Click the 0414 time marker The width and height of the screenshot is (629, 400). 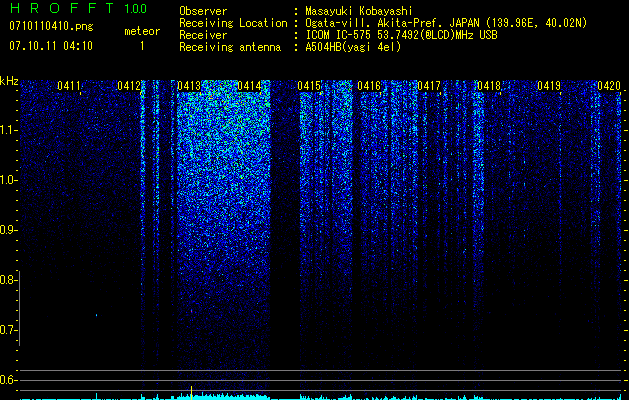[x=249, y=86]
